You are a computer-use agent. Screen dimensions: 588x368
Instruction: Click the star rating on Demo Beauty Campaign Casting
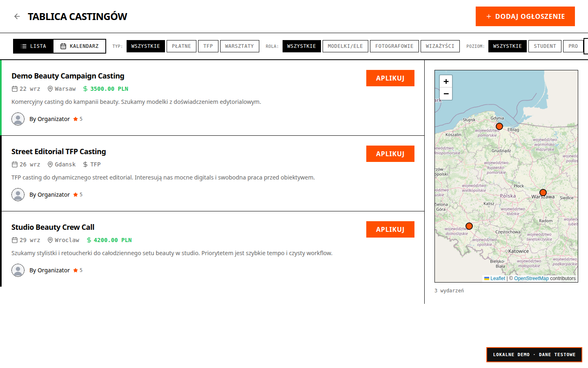78,119
